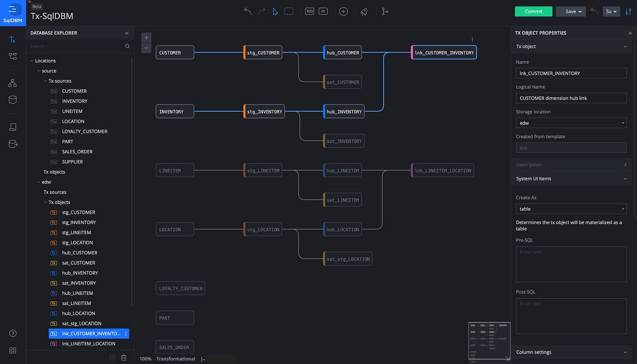This screenshot has height=364, width=637.
Task: Click in the Pre-SQL text area
Action: tap(571, 264)
